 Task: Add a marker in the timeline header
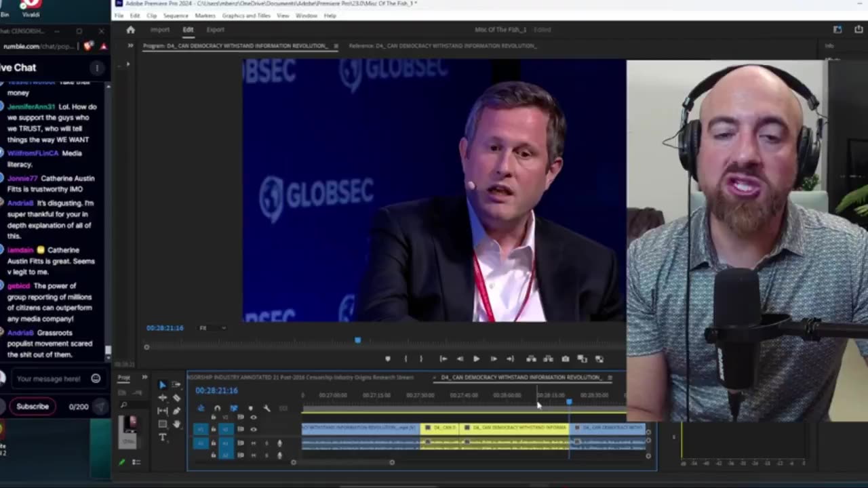250,408
